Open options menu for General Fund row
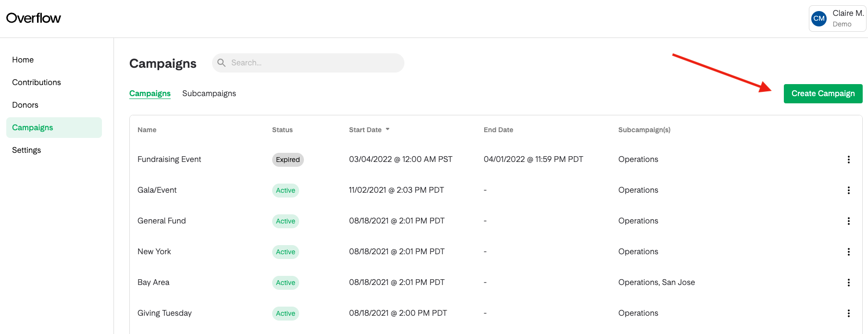Image resolution: width=868 pixels, height=334 pixels. [x=848, y=221]
